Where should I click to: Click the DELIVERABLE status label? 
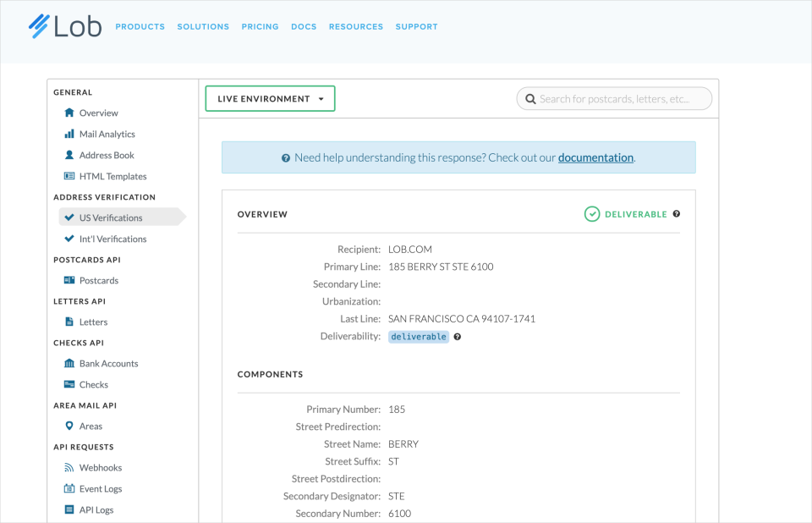click(x=636, y=214)
